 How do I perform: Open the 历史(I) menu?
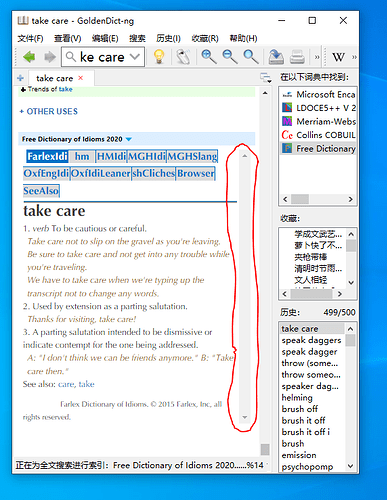tap(168, 38)
